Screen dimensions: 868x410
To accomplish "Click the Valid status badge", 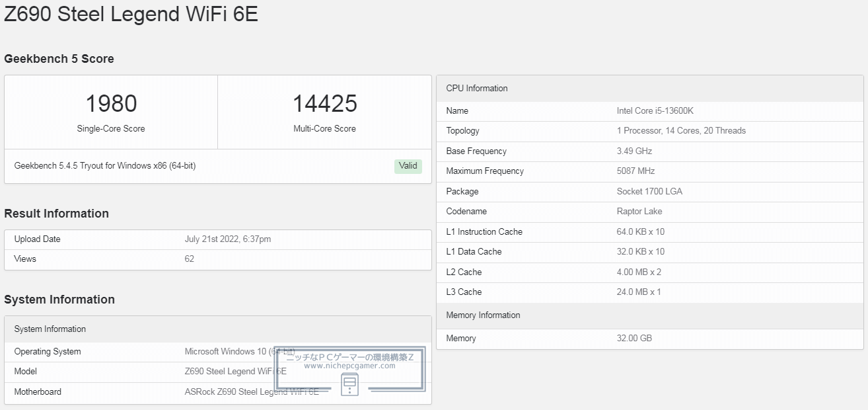I will tap(408, 166).
